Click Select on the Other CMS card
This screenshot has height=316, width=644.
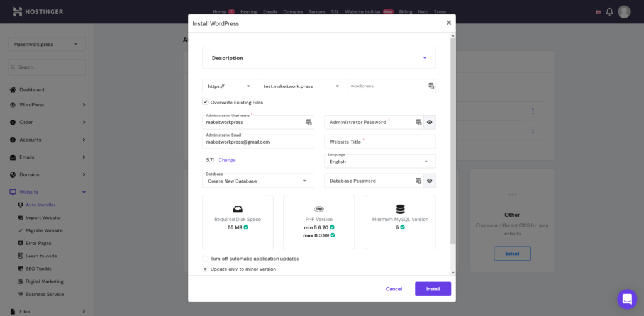pos(512,254)
